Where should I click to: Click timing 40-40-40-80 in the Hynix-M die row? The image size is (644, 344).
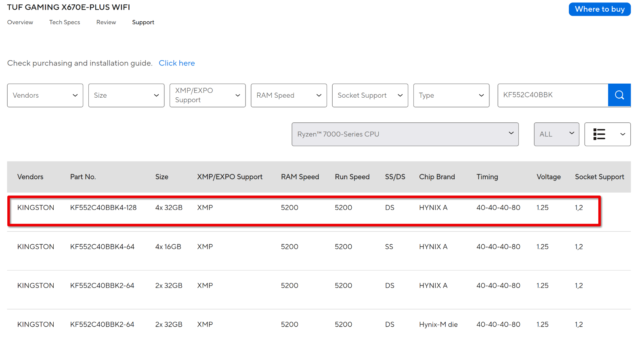click(498, 325)
